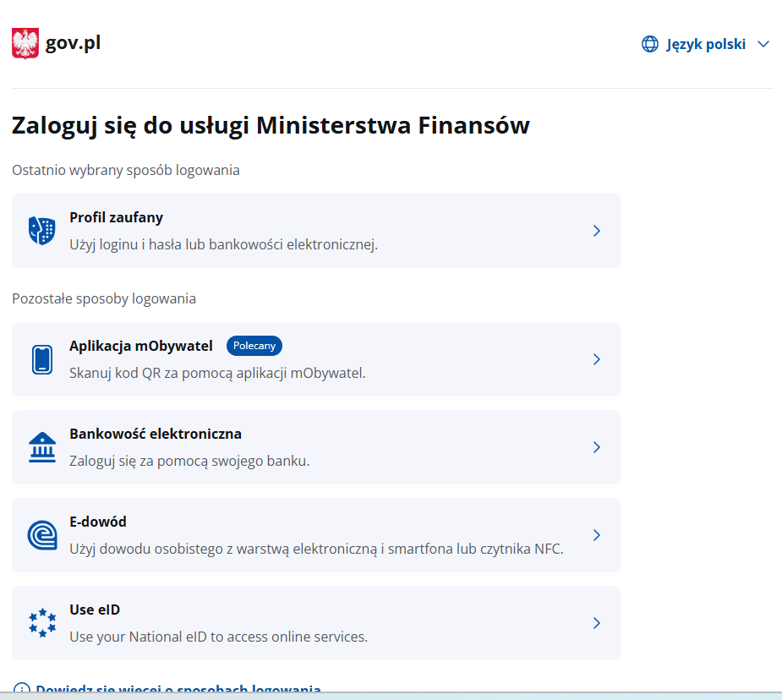Screen dimensions: 782x700
Task: Open the gov.pl home link text
Action: [x=73, y=43]
